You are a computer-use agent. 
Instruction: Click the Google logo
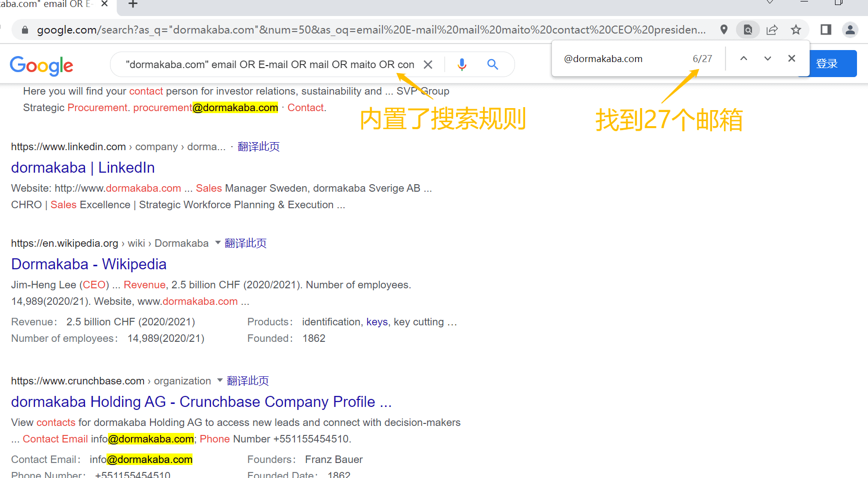point(41,66)
